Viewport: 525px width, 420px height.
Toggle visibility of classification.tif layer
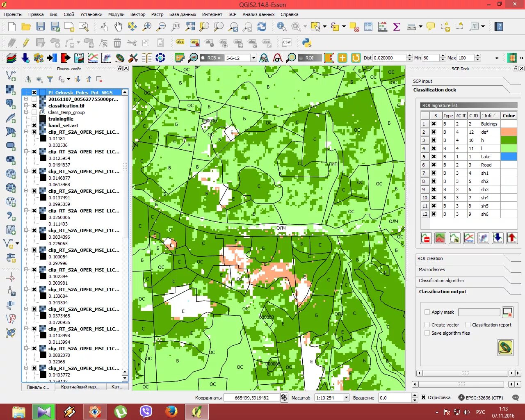(34, 106)
